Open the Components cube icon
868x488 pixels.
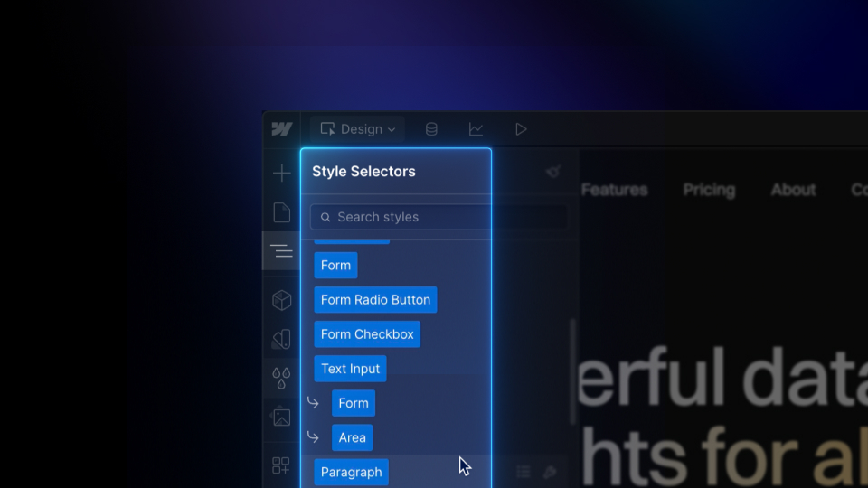pyautogui.click(x=281, y=299)
